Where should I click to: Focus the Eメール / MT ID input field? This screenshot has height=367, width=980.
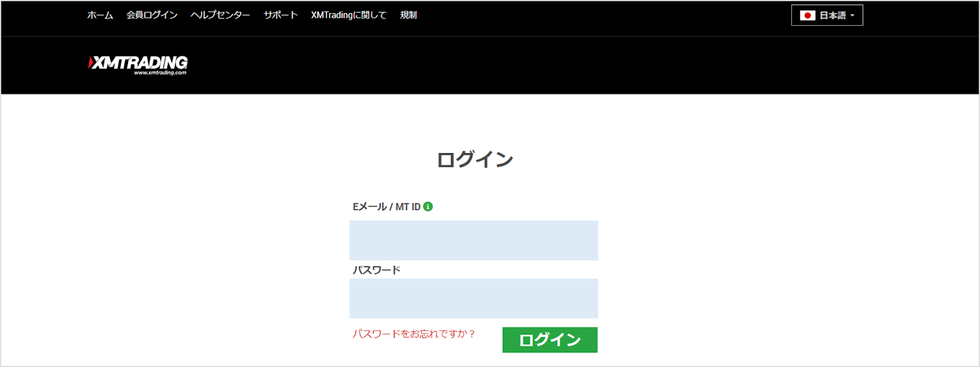coord(473,240)
